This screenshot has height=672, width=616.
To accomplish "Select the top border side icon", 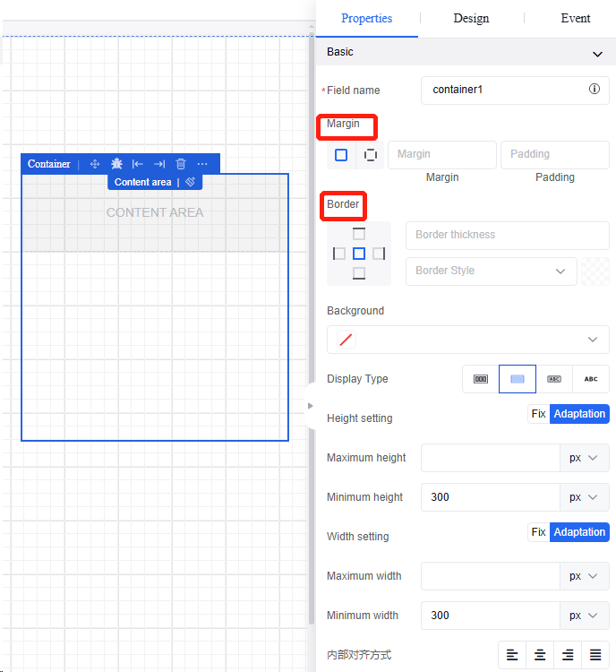I will (359, 234).
